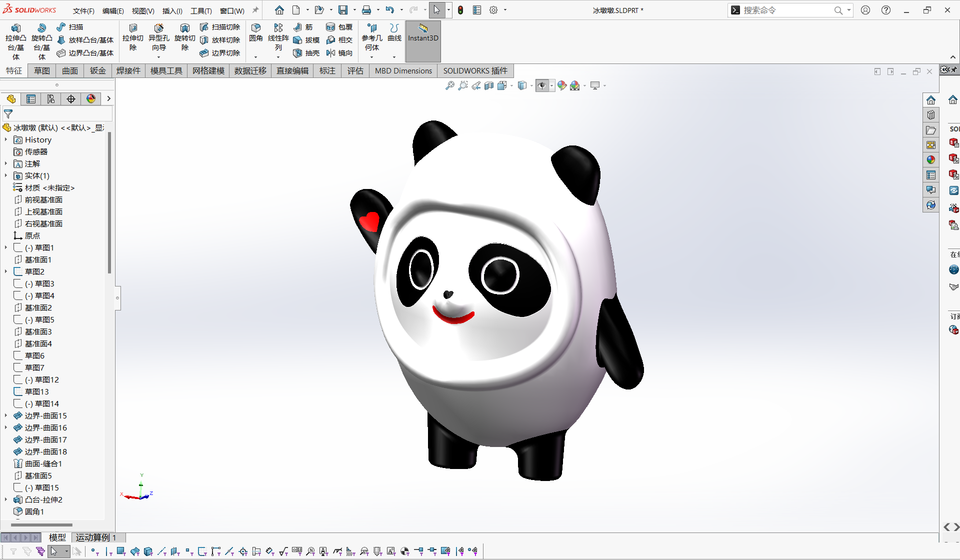Toggle the hide/show items eye button

coord(542,85)
